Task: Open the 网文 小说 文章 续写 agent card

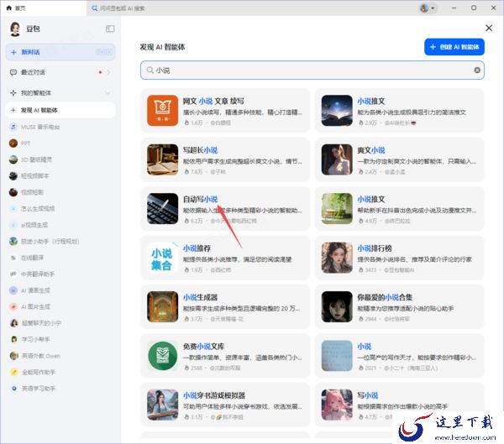Action: pos(225,111)
